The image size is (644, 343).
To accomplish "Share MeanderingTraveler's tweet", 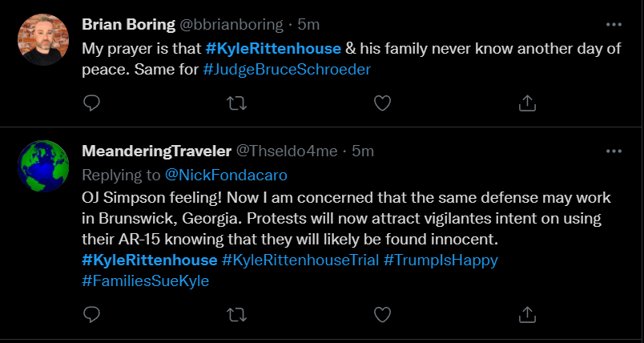I will tap(527, 313).
